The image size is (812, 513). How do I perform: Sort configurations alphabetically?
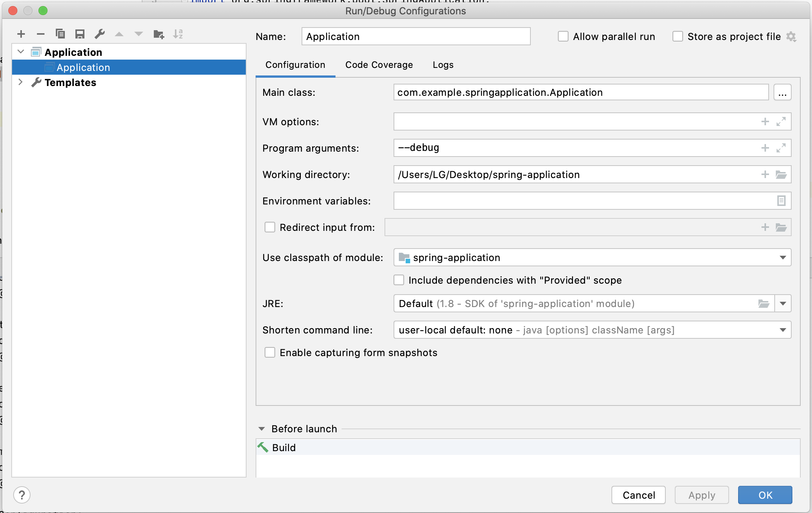[x=178, y=34]
